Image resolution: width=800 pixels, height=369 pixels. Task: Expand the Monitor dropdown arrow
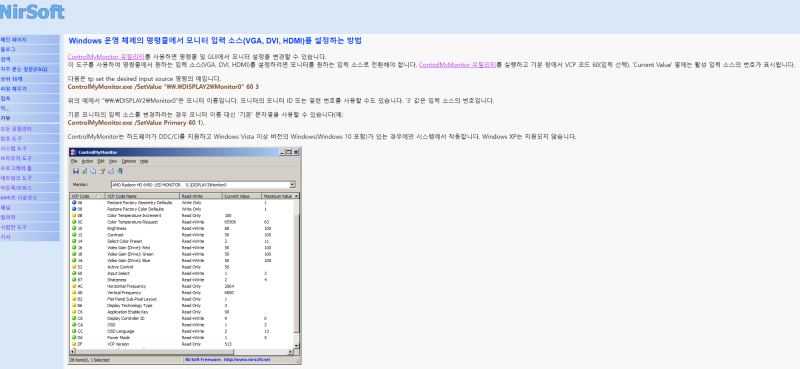tap(292, 185)
